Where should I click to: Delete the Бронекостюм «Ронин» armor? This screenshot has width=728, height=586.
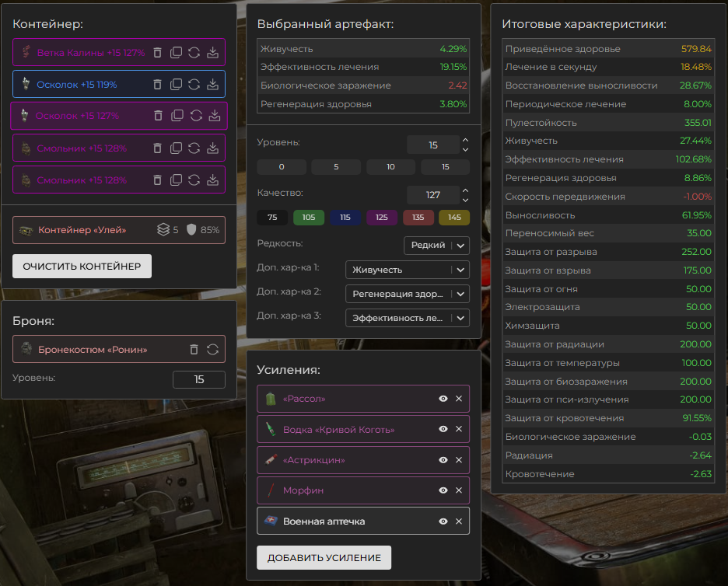click(x=194, y=350)
